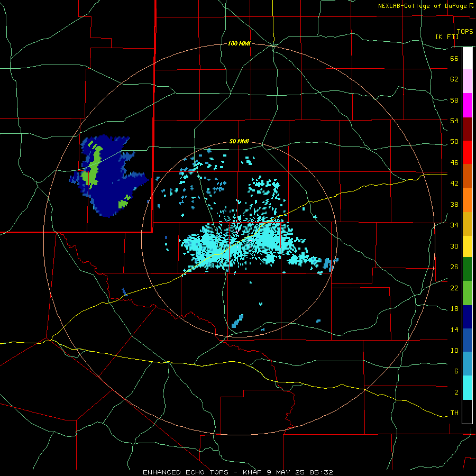Click the legend value "66"
Screen dimensions: 476x476
454,58
